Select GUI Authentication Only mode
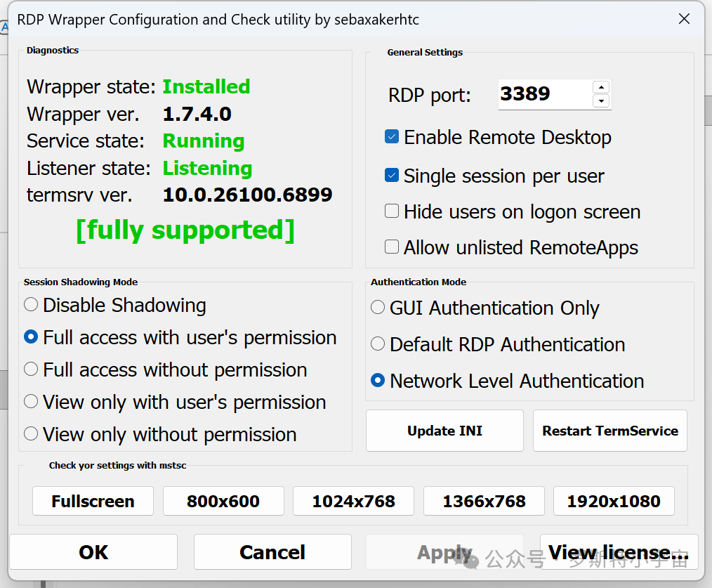The height and width of the screenshot is (588, 712). click(x=378, y=308)
